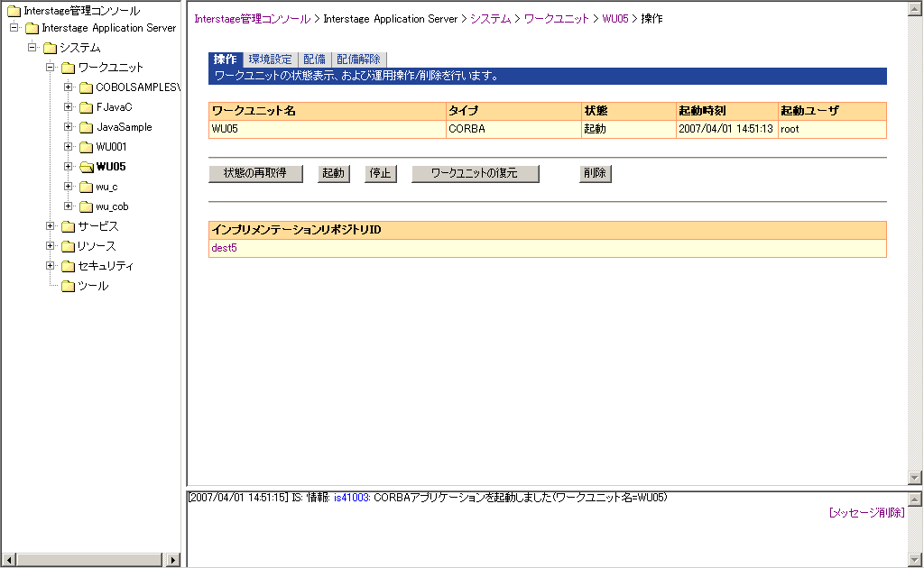
Task: Click the wu_c folder icon
Action: [86, 188]
